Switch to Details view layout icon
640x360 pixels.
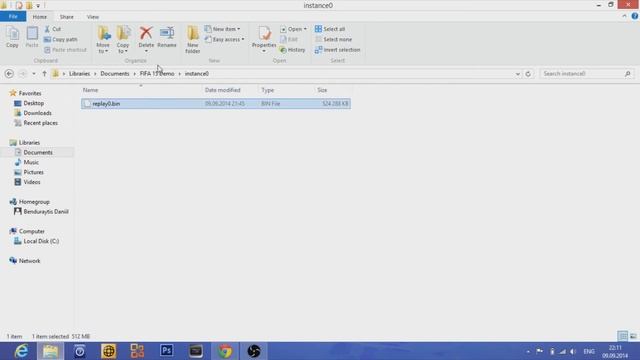click(x=622, y=336)
